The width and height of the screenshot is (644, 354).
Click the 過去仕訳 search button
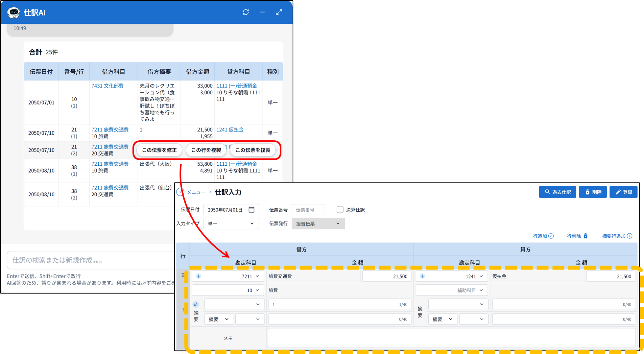coord(558,192)
